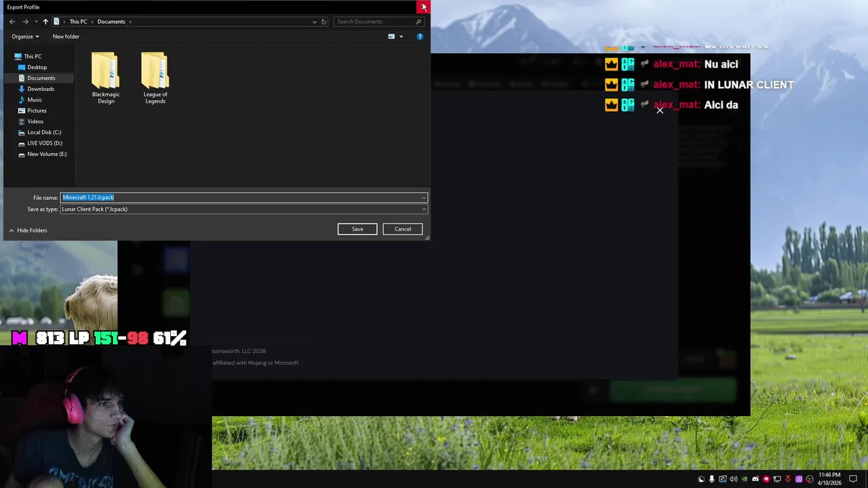Open New Volume (E:) drive
The width and height of the screenshot is (868, 488).
pos(47,154)
